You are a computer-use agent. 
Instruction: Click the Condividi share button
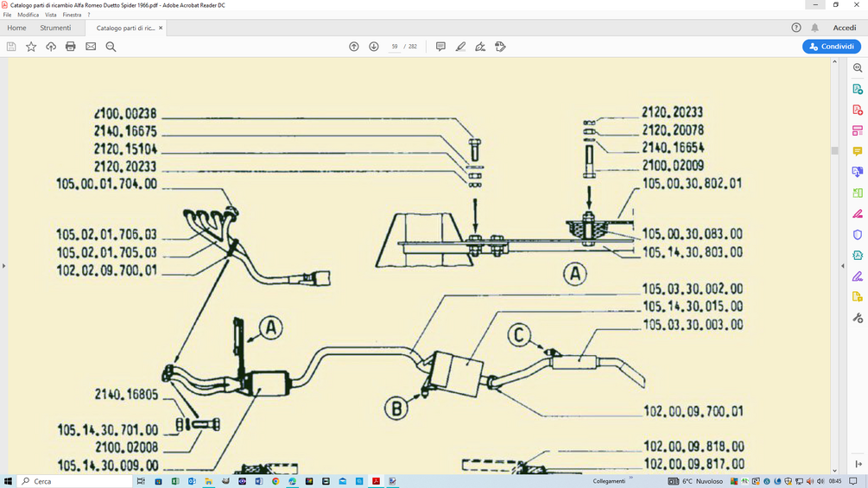pos(832,47)
